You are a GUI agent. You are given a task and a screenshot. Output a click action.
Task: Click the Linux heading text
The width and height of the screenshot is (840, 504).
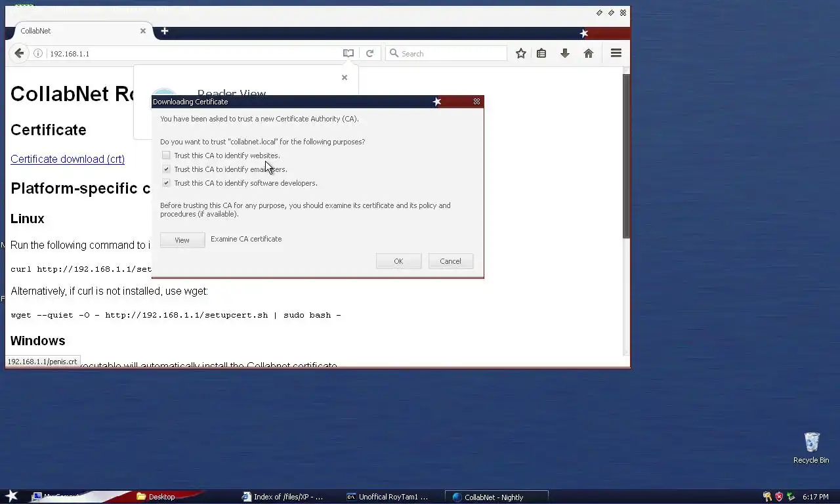[28, 219]
